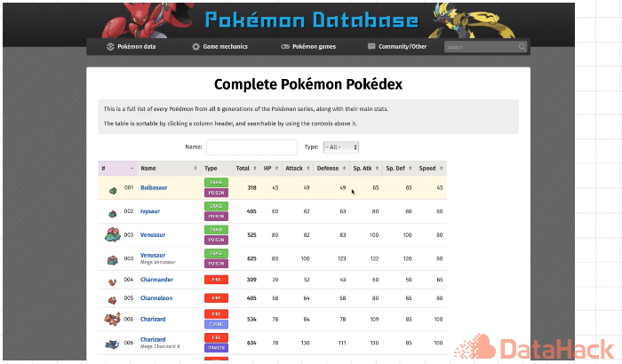The width and height of the screenshot is (622, 364).
Task: Click the chat icon beside Community/Other
Action: pyautogui.click(x=371, y=47)
